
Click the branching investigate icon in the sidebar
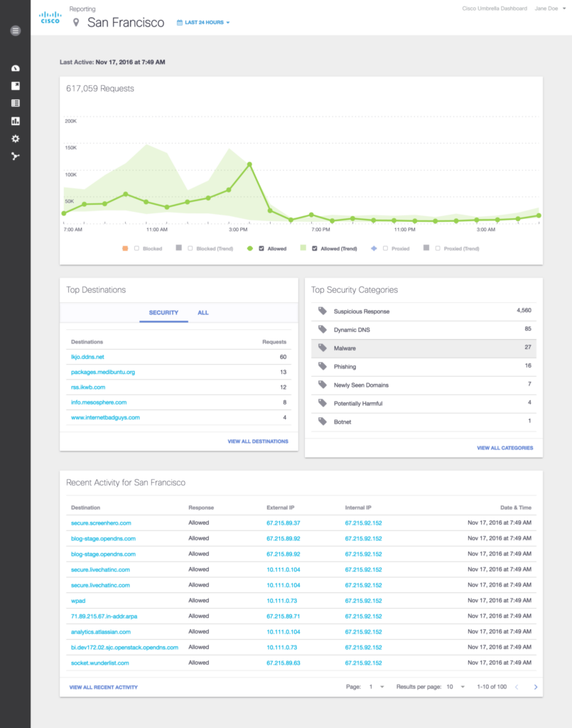pos(16,156)
